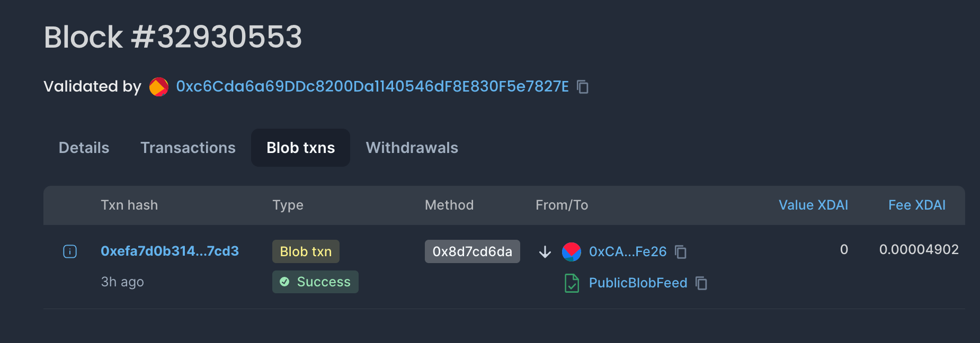This screenshot has height=343, width=980.
Task: Click the Blob txn type badge
Action: (x=306, y=251)
